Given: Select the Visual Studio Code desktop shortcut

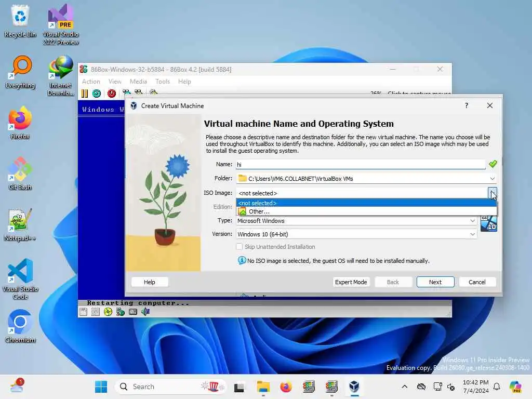Looking at the screenshot, I should (20, 279).
